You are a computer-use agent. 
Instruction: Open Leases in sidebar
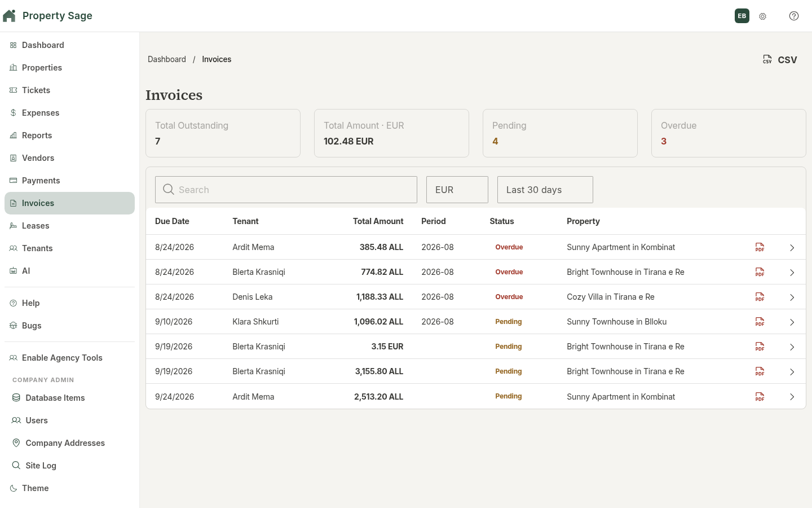[x=69, y=226]
